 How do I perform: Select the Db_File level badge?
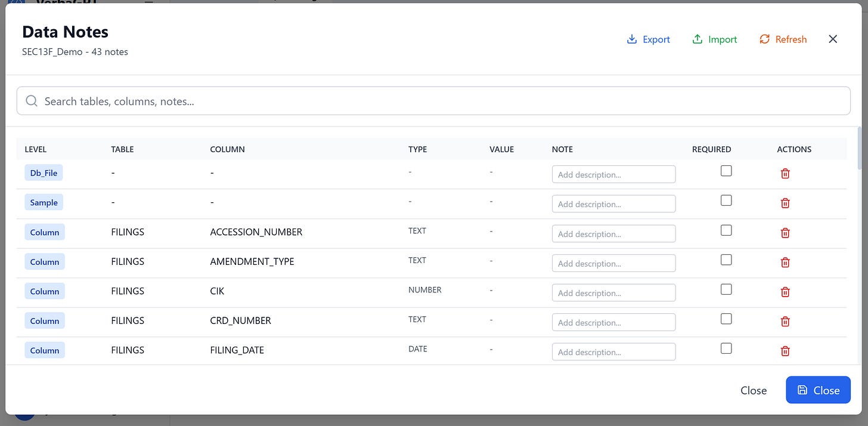point(44,173)
